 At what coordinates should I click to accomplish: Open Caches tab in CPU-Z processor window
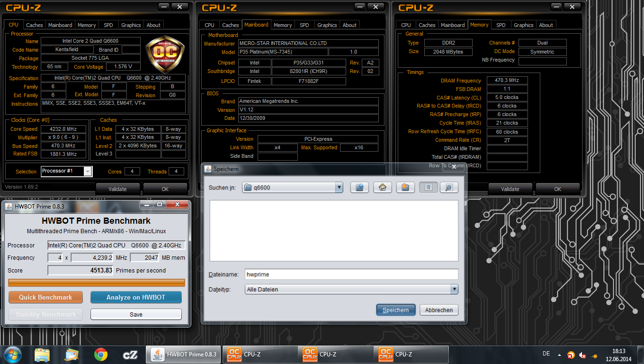[34, 25]
